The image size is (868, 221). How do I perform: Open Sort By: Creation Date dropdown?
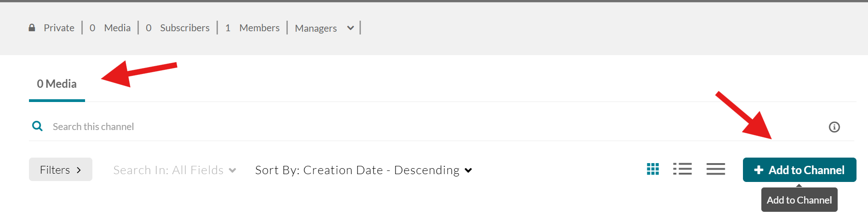point(364,170)
